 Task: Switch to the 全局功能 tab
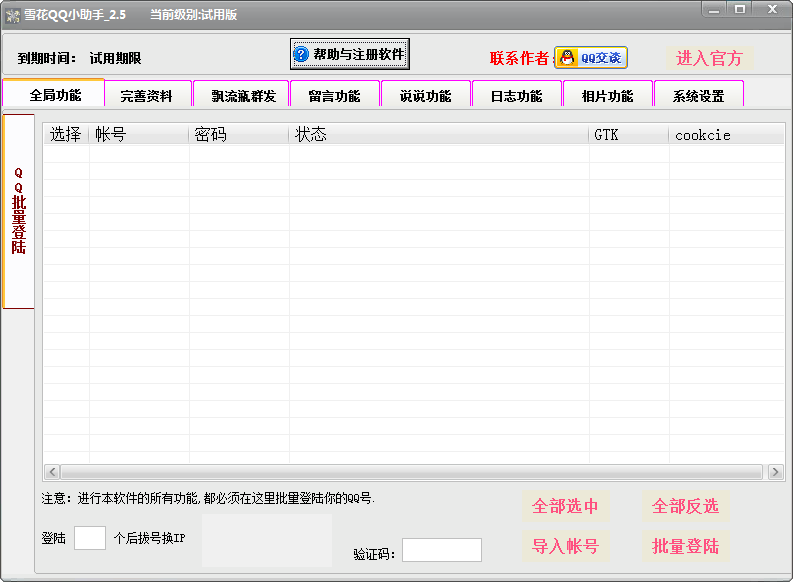54,94
